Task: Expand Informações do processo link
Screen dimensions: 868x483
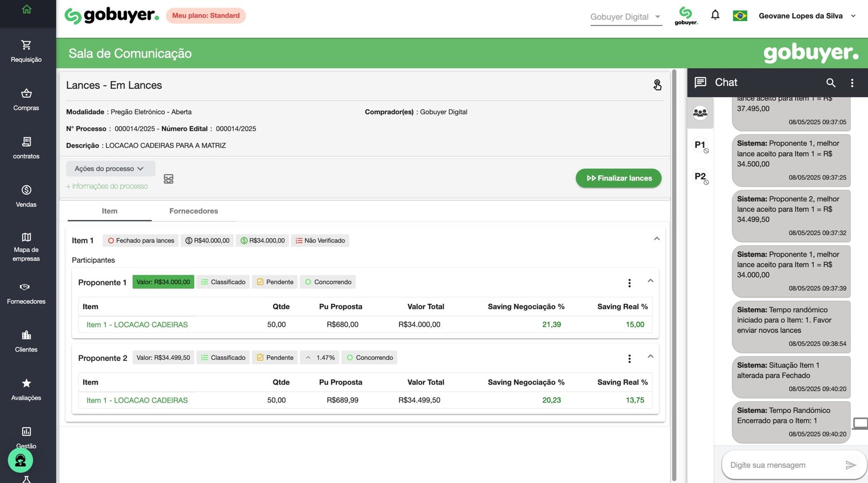Action: [107, 186]
